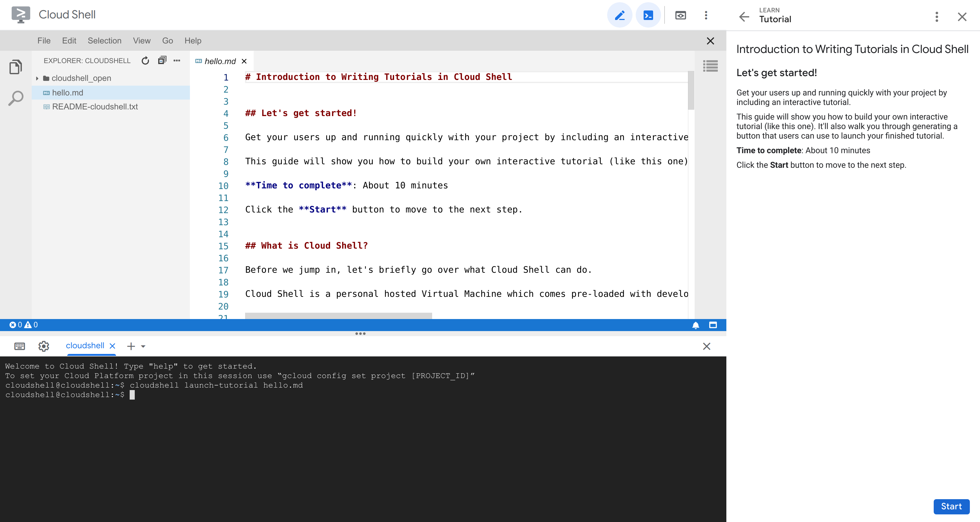Open the File menu in menu bar
The image size is (980, 522).
coord(43,41)
